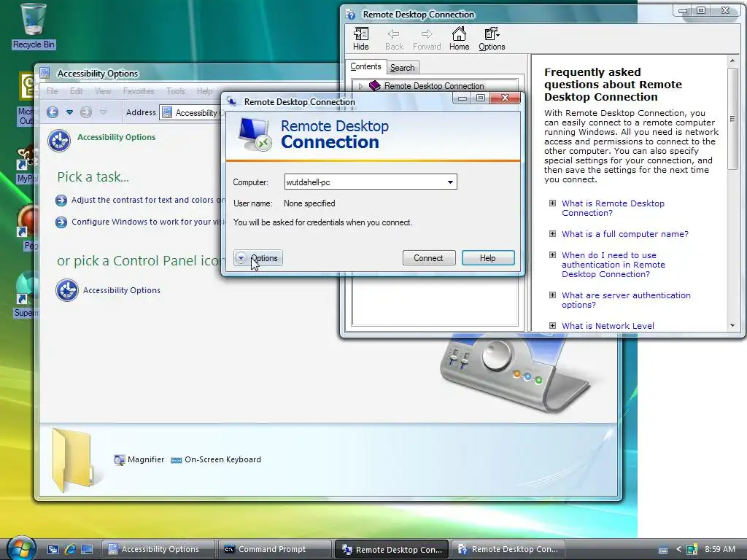Screen dimensions: 747x560
Task: Show hidden tray icons arrow
Action: [x=678, y=549]
